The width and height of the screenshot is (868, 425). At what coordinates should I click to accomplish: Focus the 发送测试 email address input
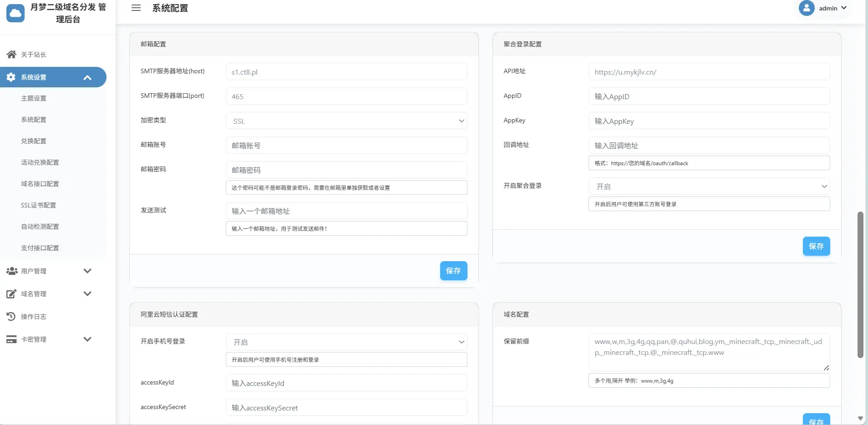(346, 211)
